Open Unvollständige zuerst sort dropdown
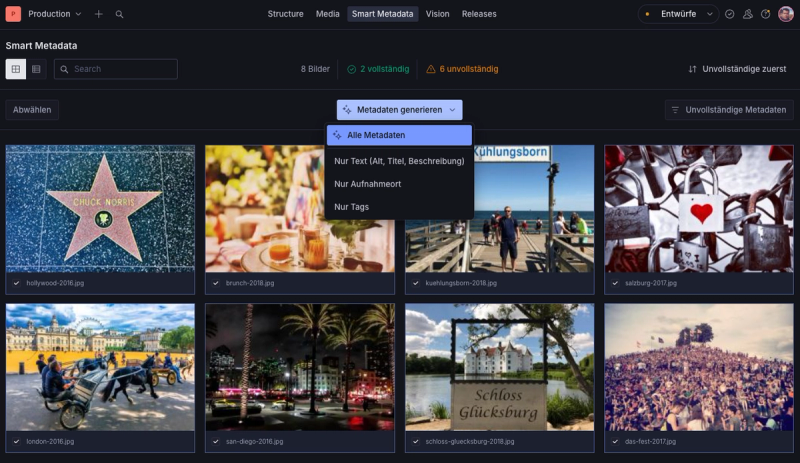 pyautogui.click(x=737, y=69)
